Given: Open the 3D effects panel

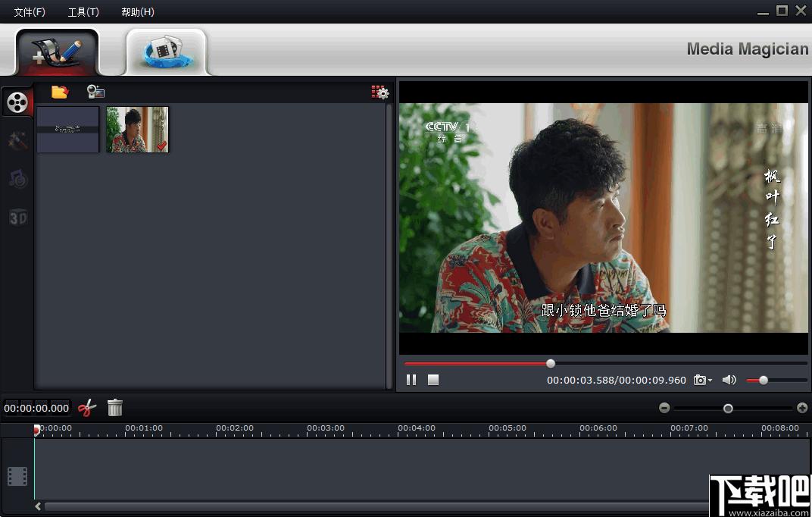Looking at the screenshot, I should click(x=17, y=218).
